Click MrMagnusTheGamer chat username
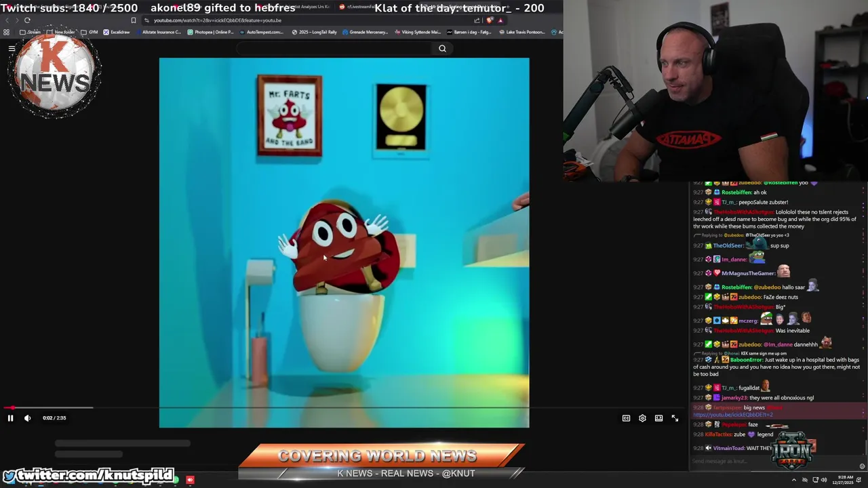 click(747, 273)
